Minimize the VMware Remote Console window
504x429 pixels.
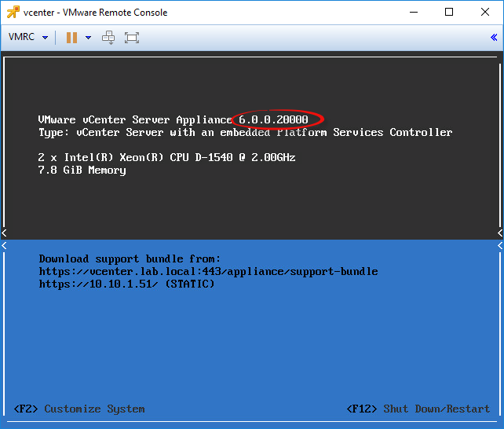coord(414,13)
